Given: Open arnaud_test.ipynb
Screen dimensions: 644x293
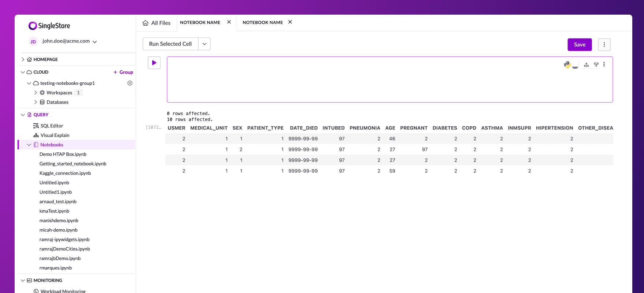Looking at the screenshot, I should pos(58,202).
